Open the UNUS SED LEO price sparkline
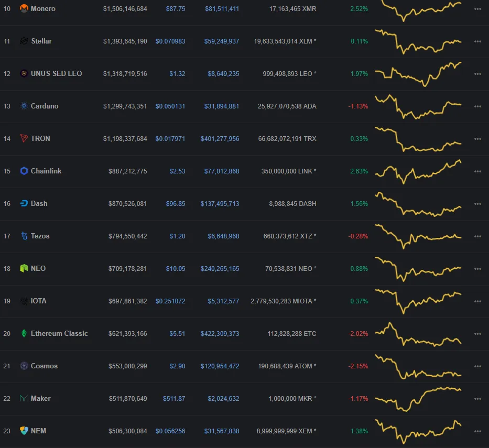Screen dimensions: 489x448 (418, 74)
